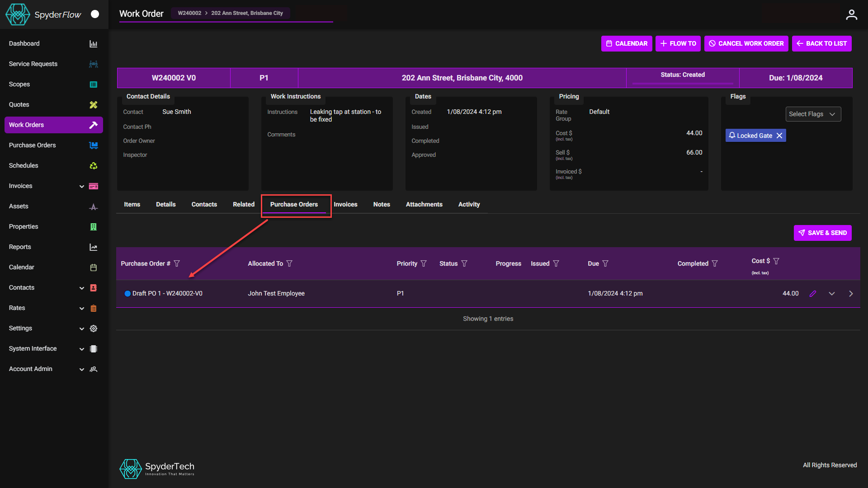This screenshot has width=868, height=488.
Task: Expand the Invoices sidebar section
Action: coord(82,186)
